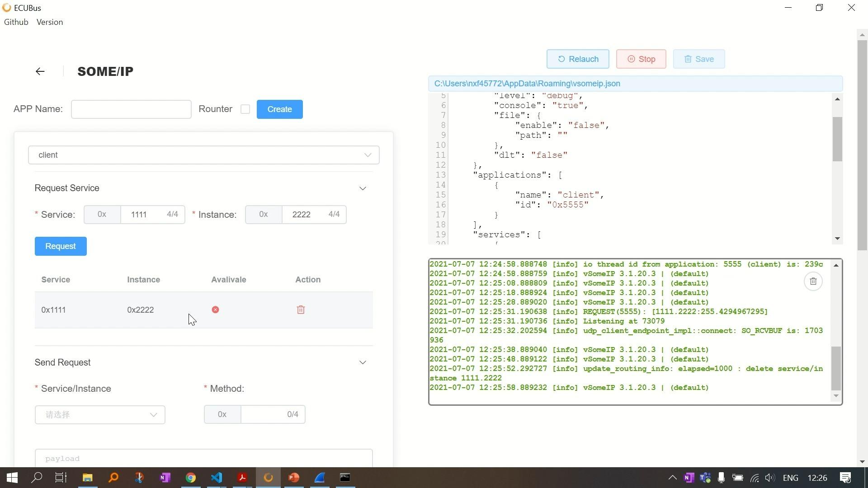Open the Version menu item
The height and width of the screenshot is (488, 868).
(x=50, y=22)
